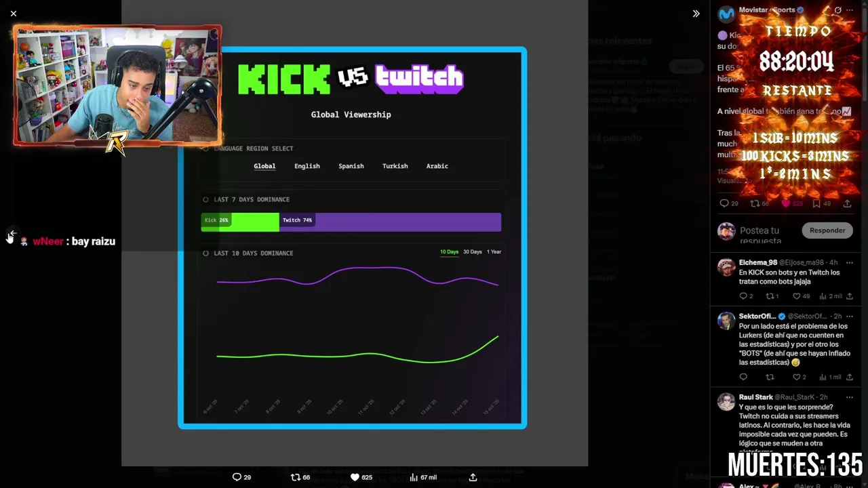Click the 'LAST 10 DAYS DOMINANCE' label
Viewport: 868px width, 488px height.
(254, 253)
